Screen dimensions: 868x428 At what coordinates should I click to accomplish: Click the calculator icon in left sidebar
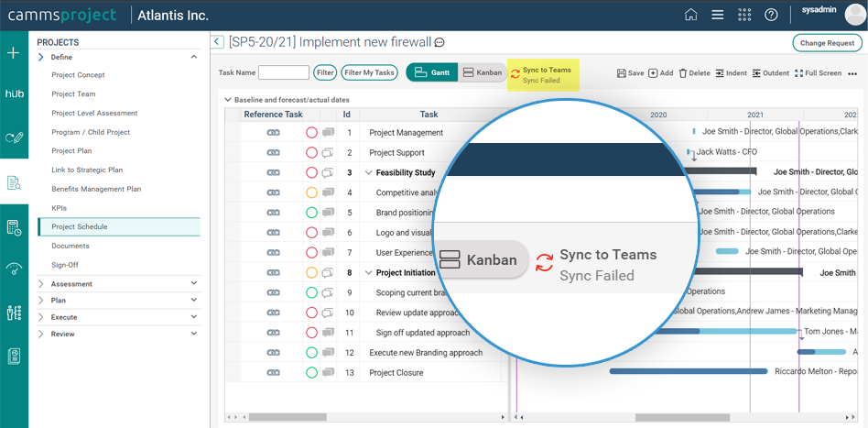click(14, 227)
